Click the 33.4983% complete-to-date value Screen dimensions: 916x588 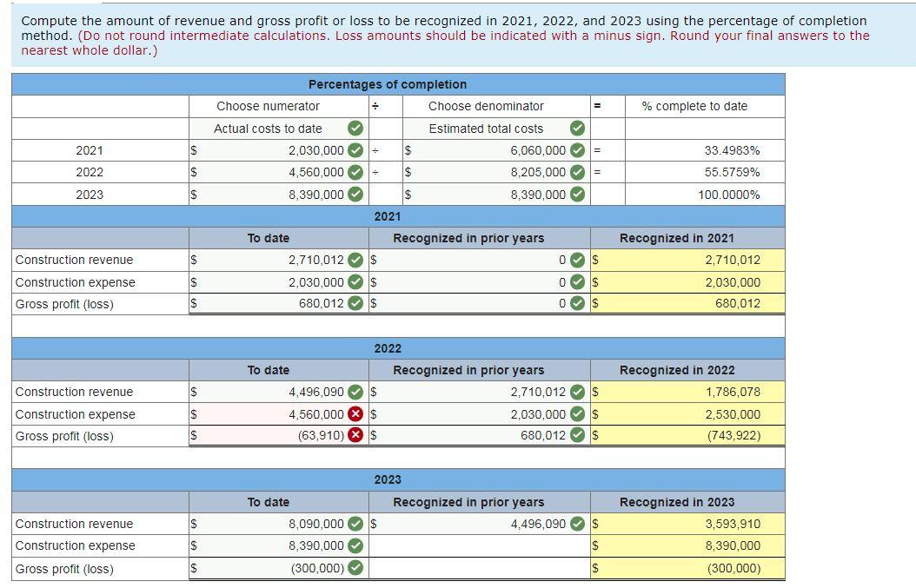(730, 149)
